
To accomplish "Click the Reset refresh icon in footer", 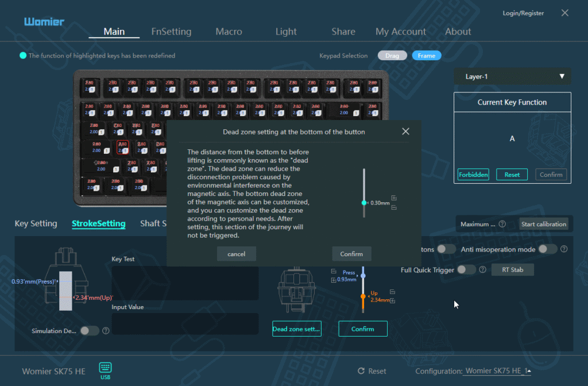I will (361, 371).
